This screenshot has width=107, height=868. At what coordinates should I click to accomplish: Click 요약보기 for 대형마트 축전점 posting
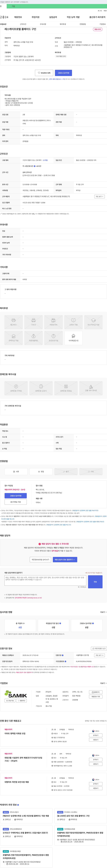[x=96, y=784]
